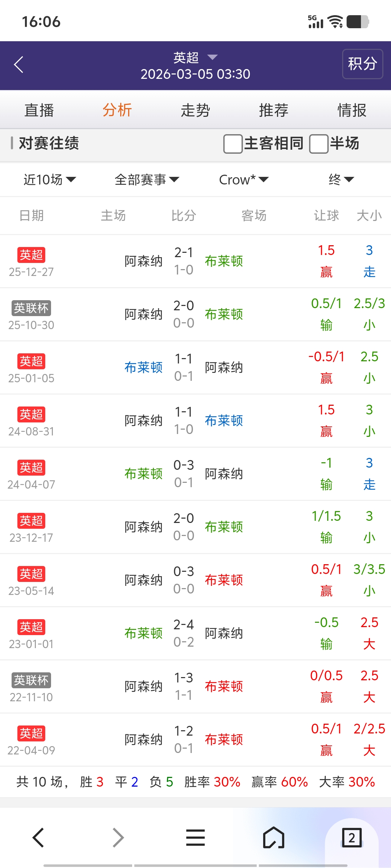
Task: Tap browser back navigation arrow
Action: (38, 838)
